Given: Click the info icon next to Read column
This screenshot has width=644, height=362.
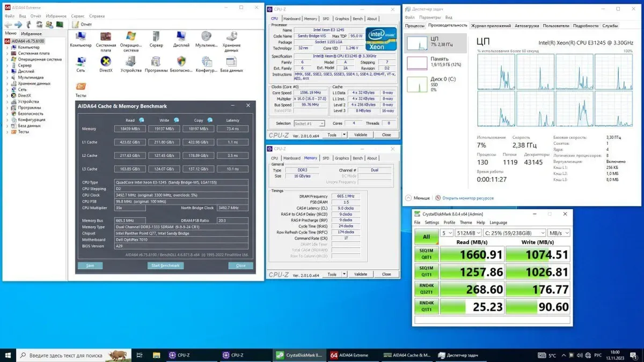Looking at the screenshot, I should click(x=142, y=120).
